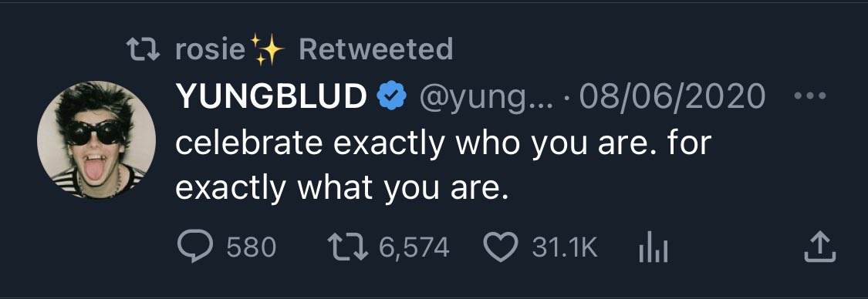The width and height of the screenshot is (868, 299).
Task: Open the three-dot more options menu
Action: point(810,96)
